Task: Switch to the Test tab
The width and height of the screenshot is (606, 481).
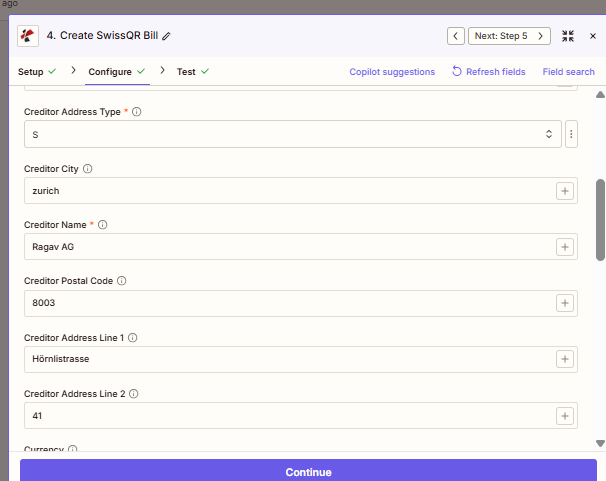Action: [186, 72]
